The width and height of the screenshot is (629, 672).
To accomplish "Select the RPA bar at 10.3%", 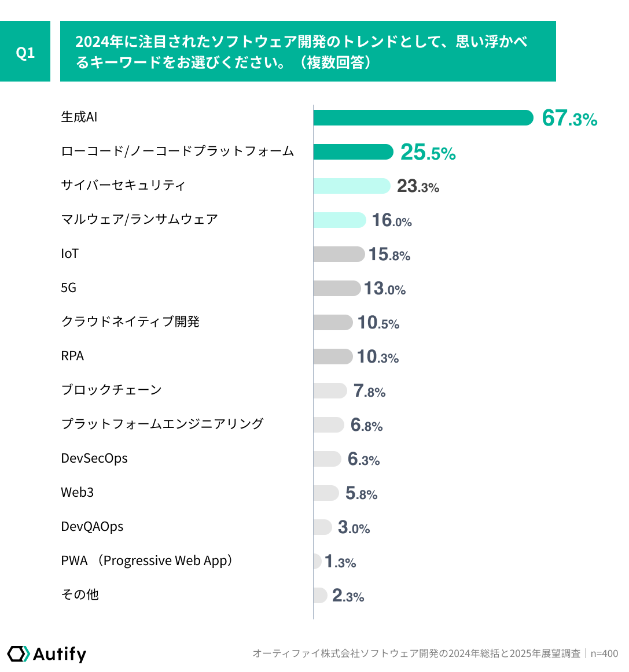I will coord(333,357).
